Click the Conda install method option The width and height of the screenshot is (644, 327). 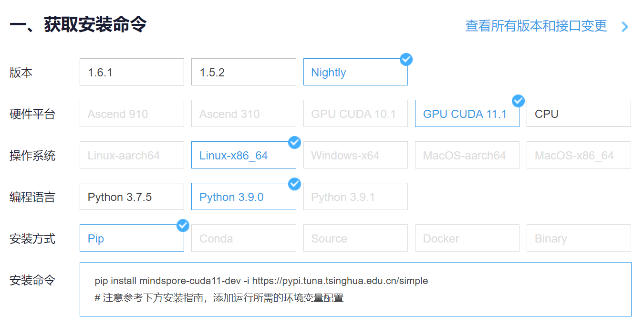[x=243, y=238]
